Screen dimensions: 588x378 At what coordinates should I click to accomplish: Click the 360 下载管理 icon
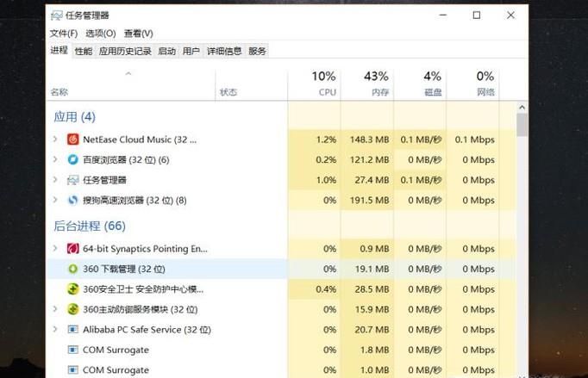point(72,269)
